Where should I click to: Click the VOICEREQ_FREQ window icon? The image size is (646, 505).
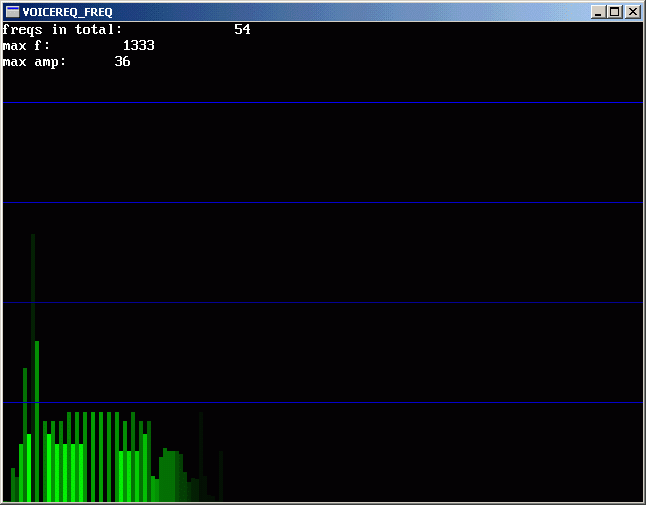click(13, 12)
